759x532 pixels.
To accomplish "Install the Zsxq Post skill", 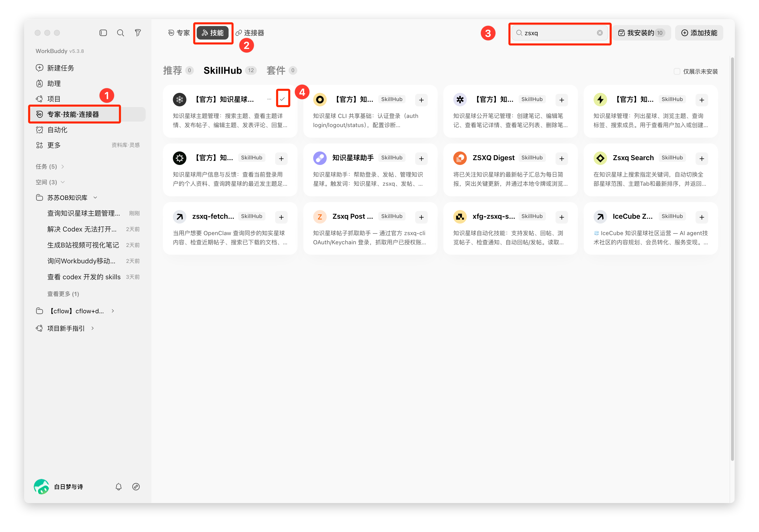I will pos(421,217).
